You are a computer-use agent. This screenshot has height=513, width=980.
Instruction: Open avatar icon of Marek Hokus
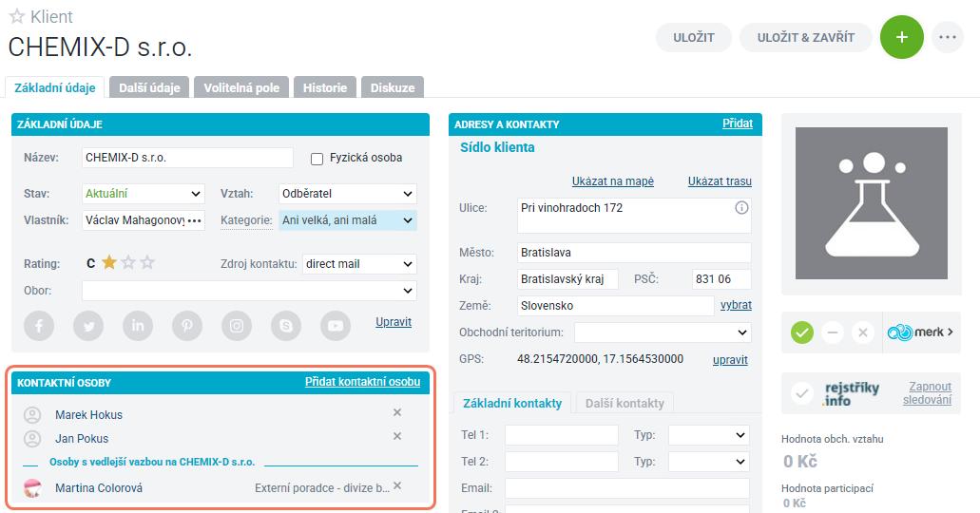[x=32, y=415]
